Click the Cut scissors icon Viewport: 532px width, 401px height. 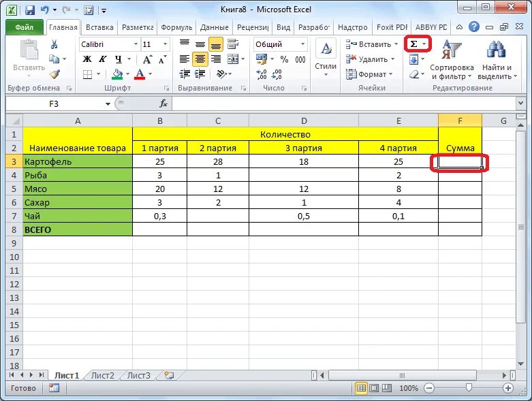click(54, 44)
